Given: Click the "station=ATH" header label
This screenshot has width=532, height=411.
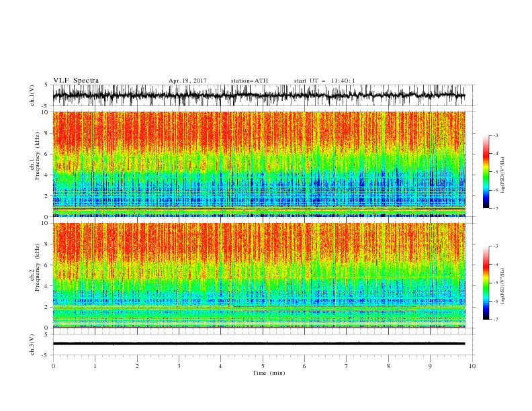Looking at the screenshot, I should tap(249, 81).
